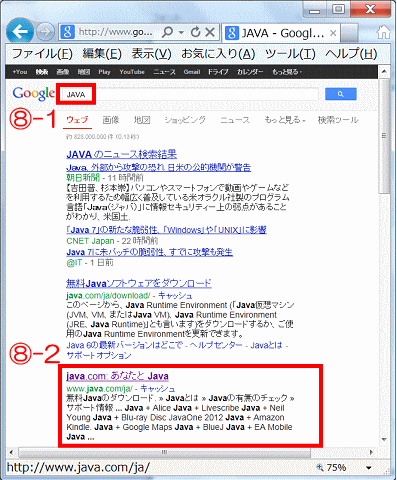Click the browser back arrow button

tap(20, 32)
